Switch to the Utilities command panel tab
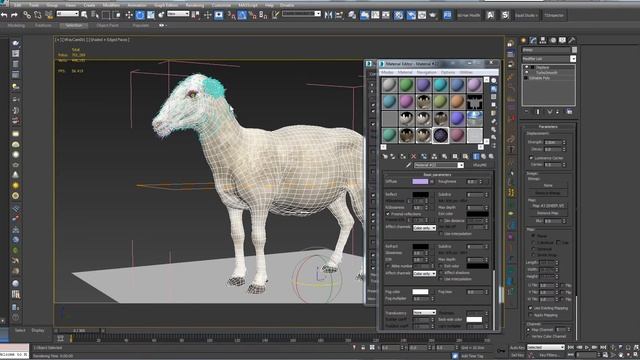 [572, 40]
